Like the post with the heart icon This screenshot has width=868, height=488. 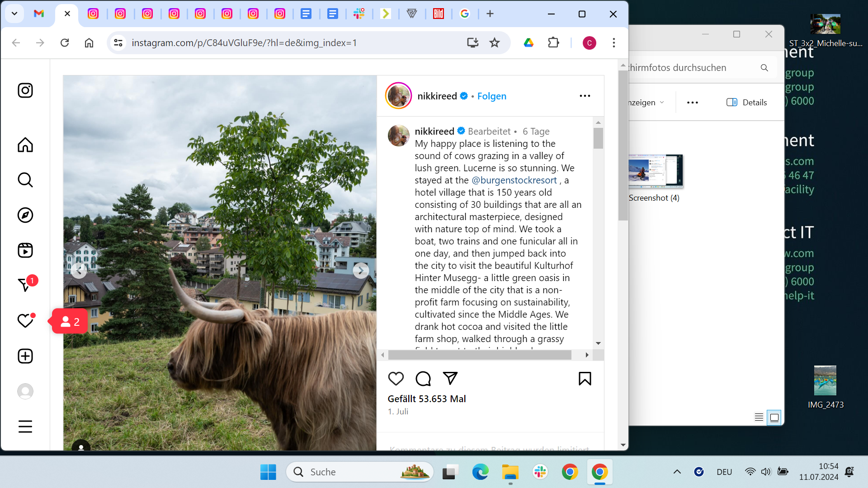click(x=396, y=379)
